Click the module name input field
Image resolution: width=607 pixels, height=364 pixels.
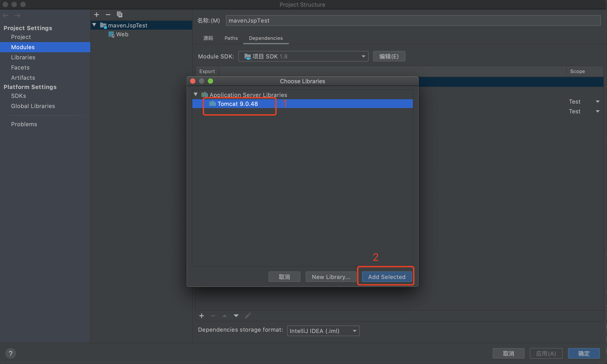click(413, 21)
